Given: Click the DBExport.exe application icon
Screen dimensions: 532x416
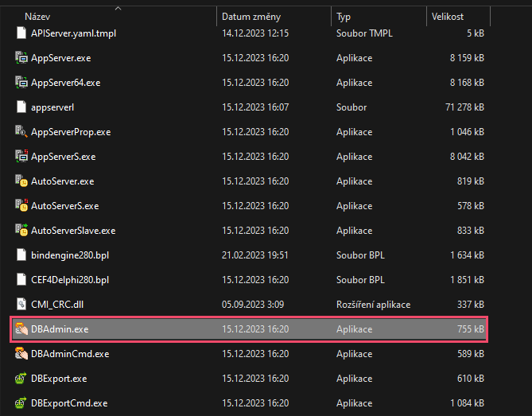Looking at the screenshot, I should 21,378.
